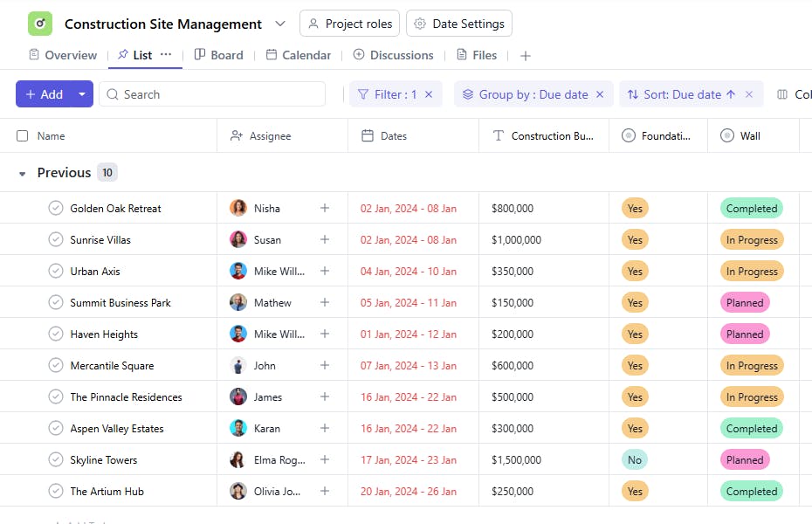Image resolution: width=812 pixels, height=524 pixels.
Task: Switch to the Board tab
Action: click(218, 55)
